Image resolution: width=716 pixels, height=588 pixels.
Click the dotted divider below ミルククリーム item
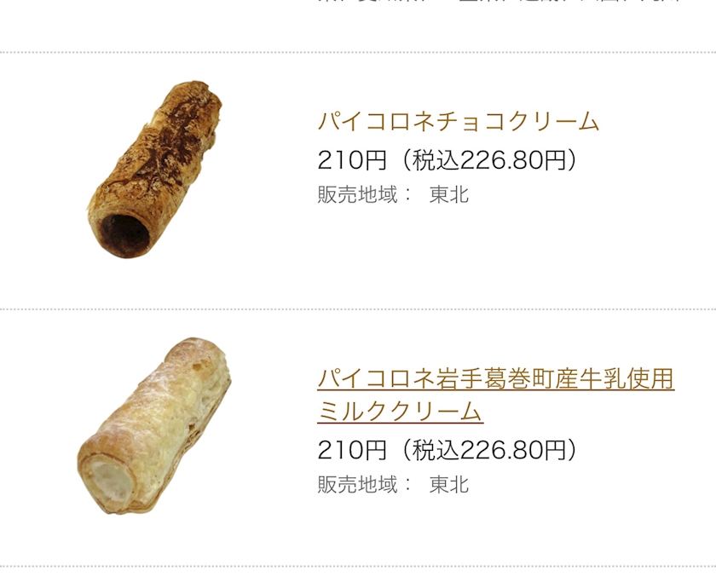(358, 567)
